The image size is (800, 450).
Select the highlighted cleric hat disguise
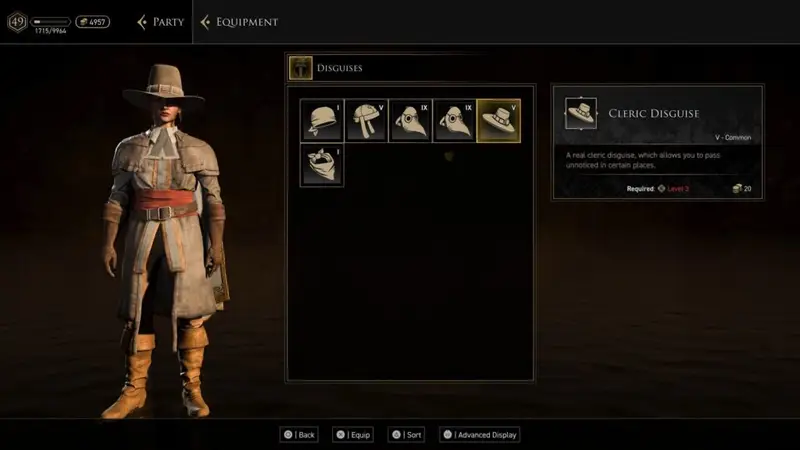click(498, 121)
